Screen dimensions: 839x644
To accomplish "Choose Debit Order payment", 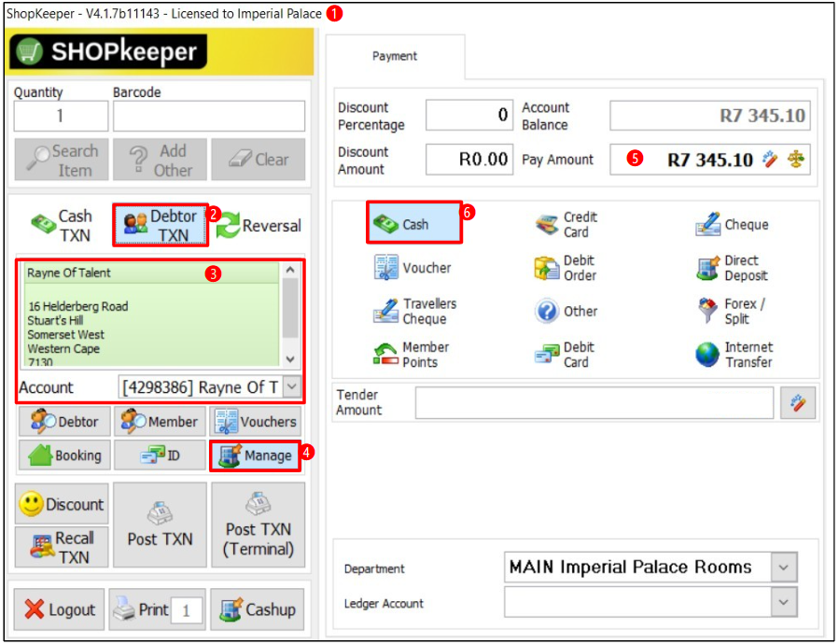I will coord(565,268).
